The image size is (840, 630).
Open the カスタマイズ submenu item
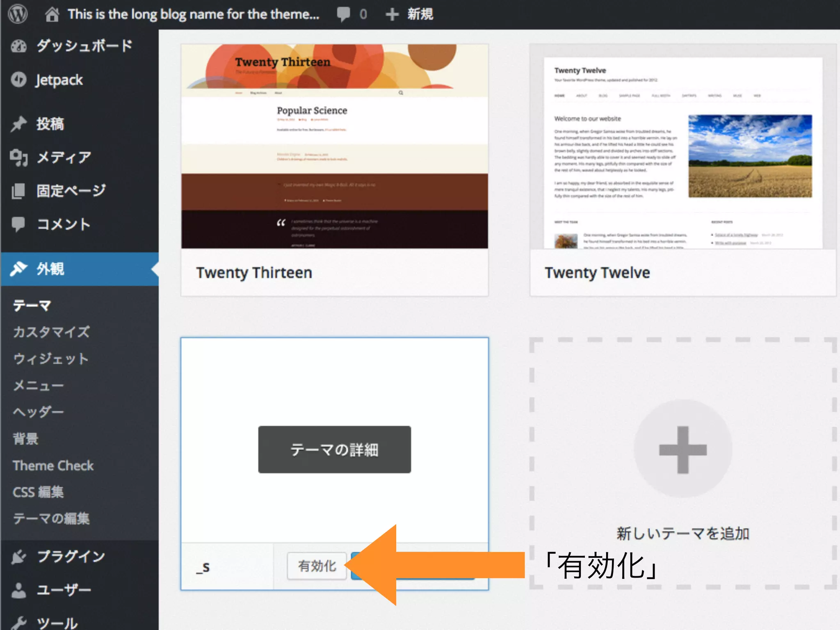[51, 332]
